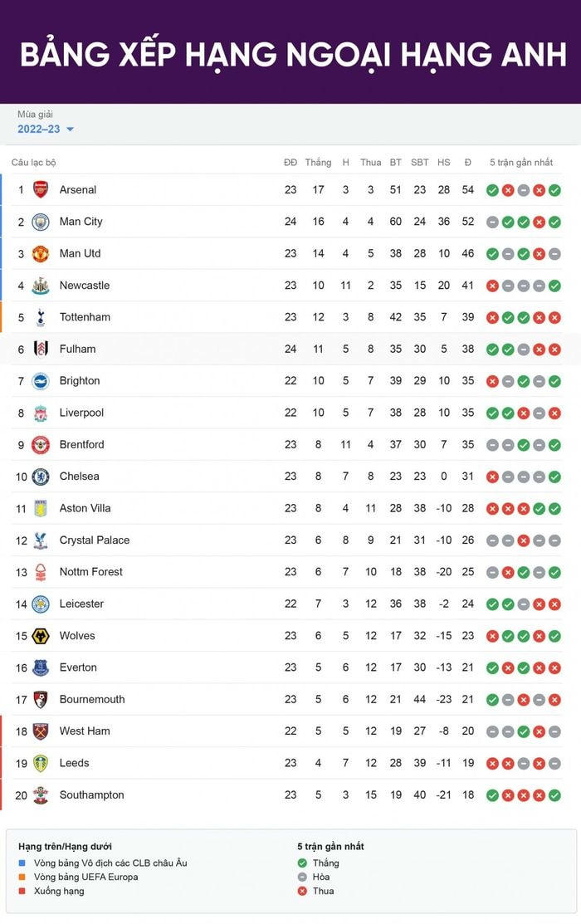Sort by the HS column header
The height and width of the screenshot is (924, 581).
[x=444, y=163]
